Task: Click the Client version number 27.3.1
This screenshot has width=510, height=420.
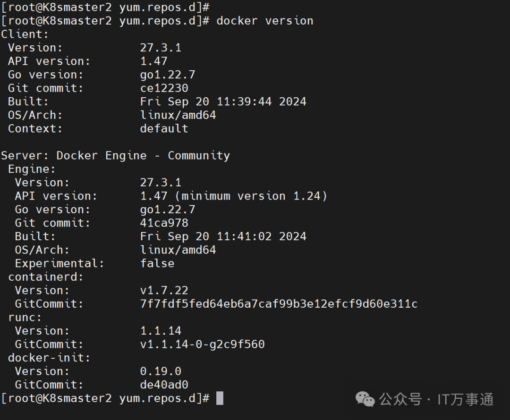Action: (x=161, y=48)
